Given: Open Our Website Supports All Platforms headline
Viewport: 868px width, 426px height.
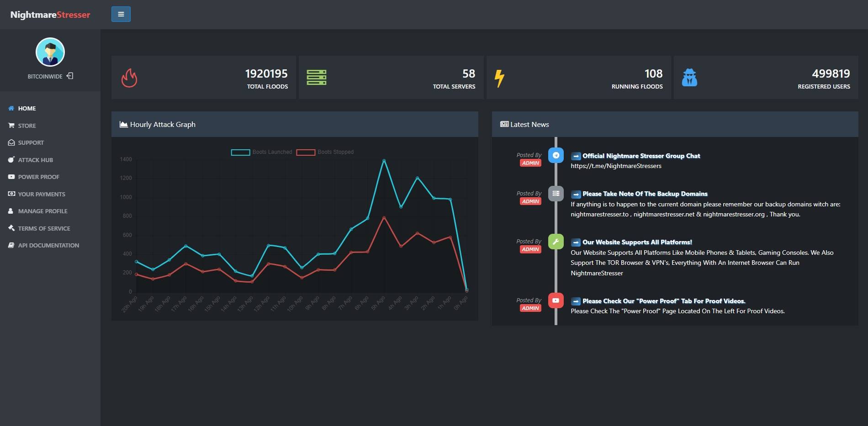Looking at the screenshot, I should click(637, 242).
